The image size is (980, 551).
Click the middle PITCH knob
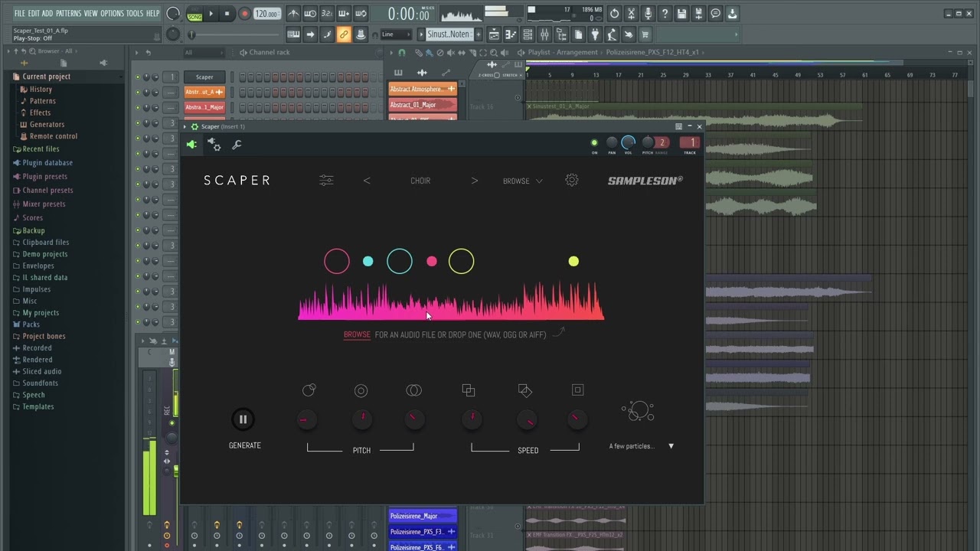tap(361, 419)
